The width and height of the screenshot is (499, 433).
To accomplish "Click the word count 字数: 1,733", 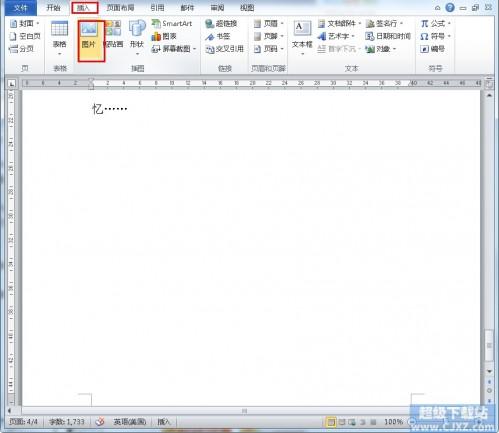I will point(67,422).
